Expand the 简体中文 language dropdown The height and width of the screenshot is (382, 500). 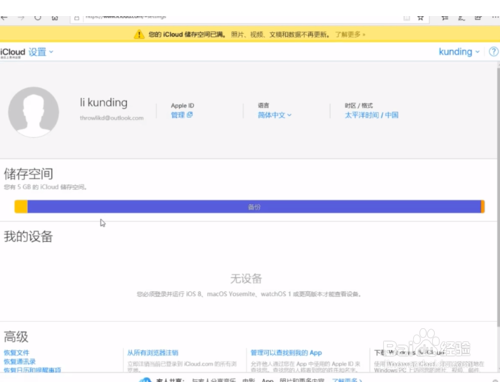[275, 115]
